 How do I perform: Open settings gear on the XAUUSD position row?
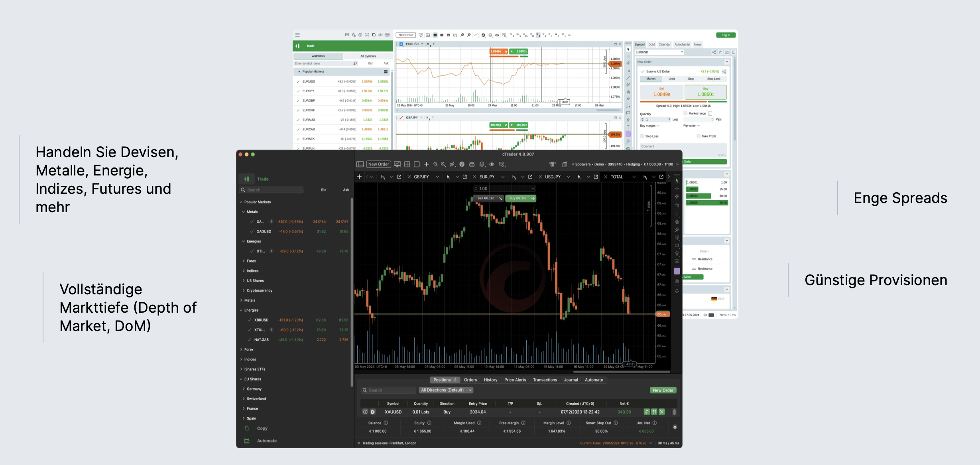pos(373,412)
